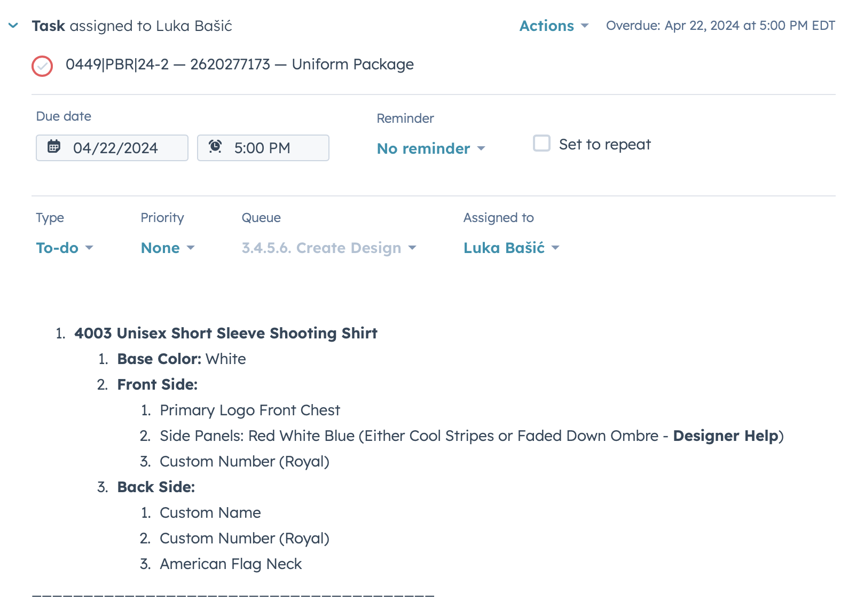Change assignee via Luka Bašić dropdown
Screen dimensions: 848x616
511,248
